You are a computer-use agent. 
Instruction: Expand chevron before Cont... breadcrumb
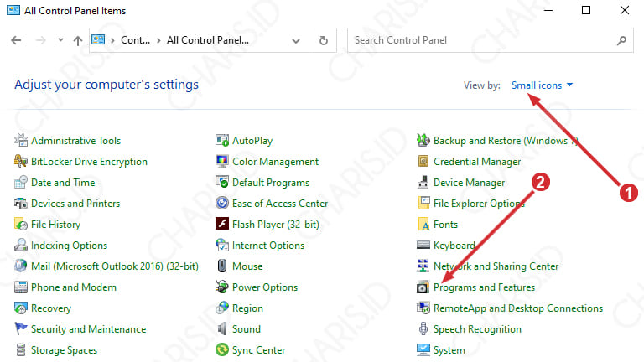[112, 40]
